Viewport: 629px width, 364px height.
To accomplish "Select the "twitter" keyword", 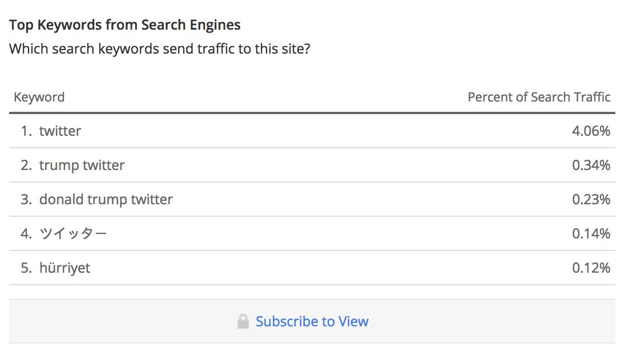I will (60, 131).
